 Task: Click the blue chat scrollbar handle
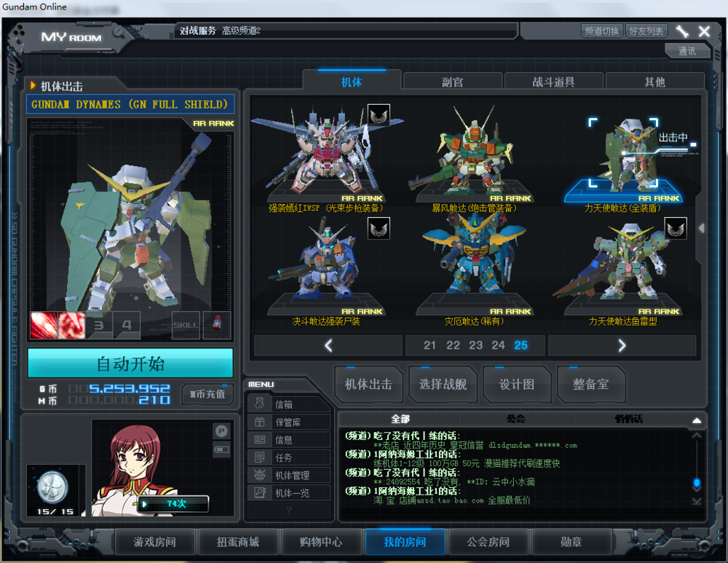697,483
